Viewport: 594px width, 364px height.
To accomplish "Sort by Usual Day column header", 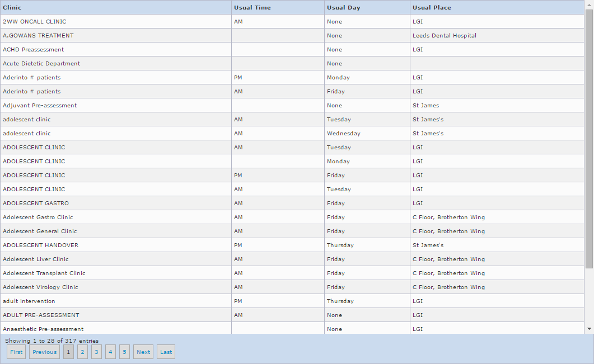I will [343, 8].
